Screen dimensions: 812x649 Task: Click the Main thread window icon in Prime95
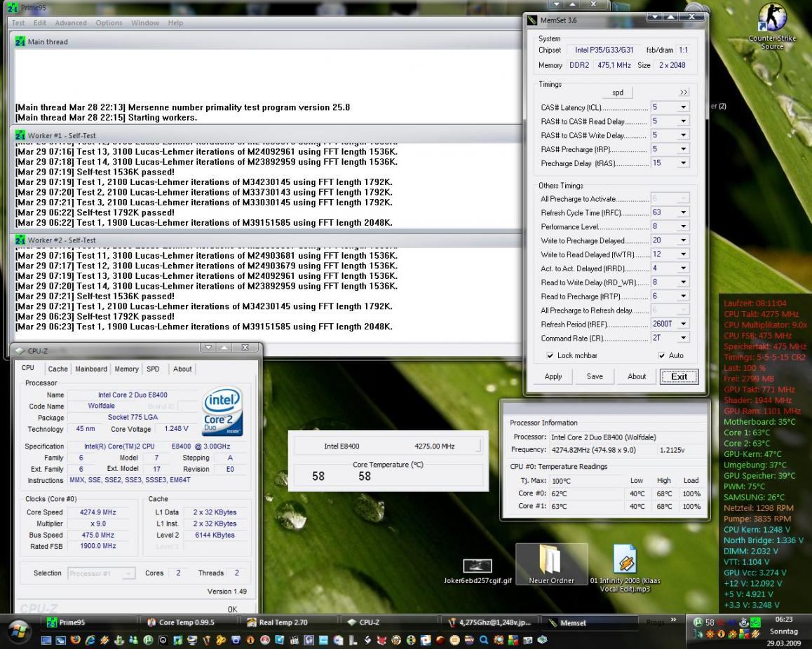(20, 41)
